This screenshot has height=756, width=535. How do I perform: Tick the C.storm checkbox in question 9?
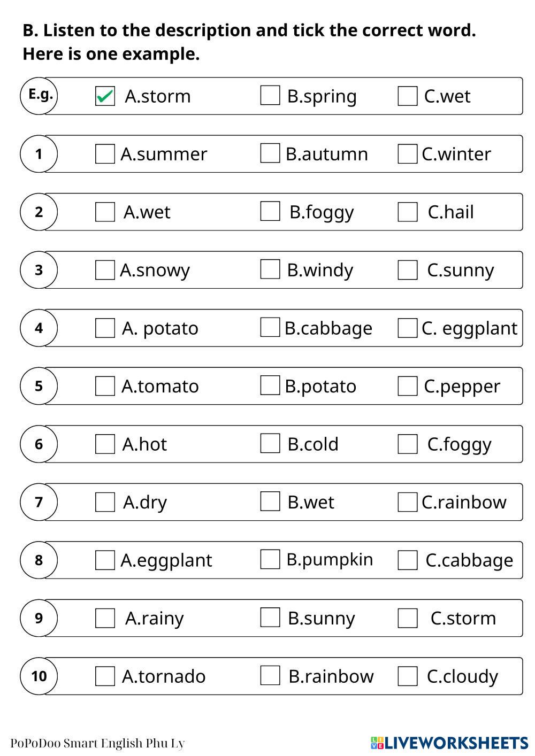coord(408,618)
